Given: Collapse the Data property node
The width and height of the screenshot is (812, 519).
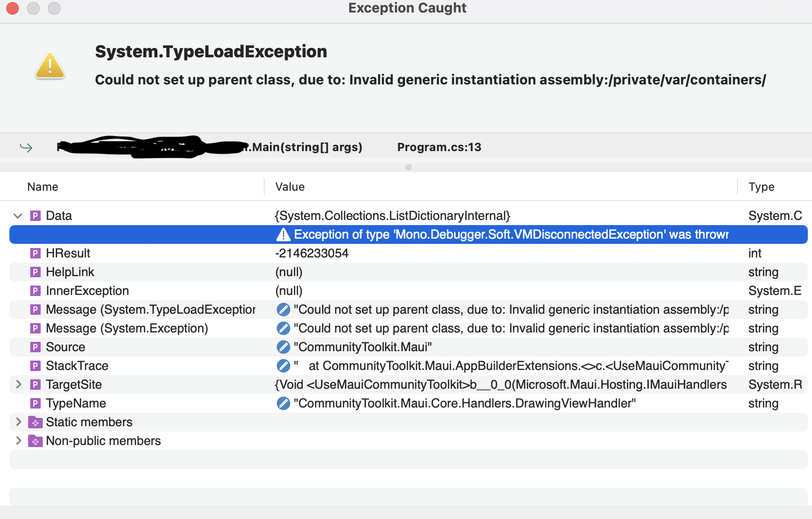Looking at the screenshot, I should pos(18,215).
